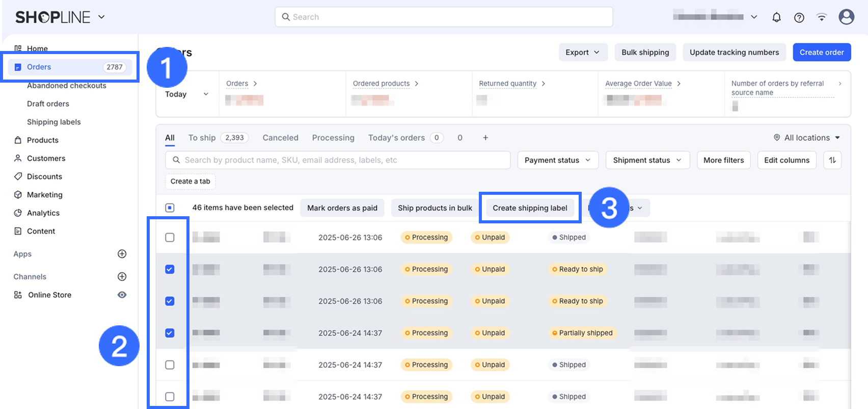This screenshot has width=868, height=409.
Task: Open the user account avatar
Action: (846, 17)
